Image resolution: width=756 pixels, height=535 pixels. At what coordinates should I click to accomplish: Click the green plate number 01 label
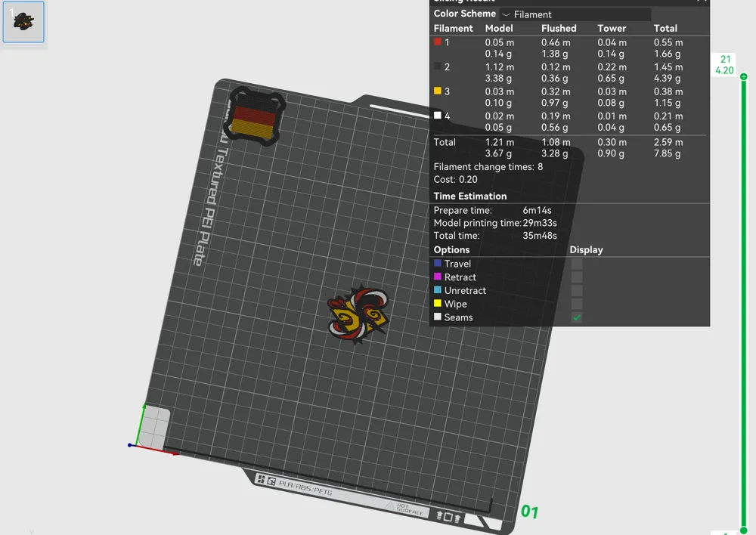(529, 512)
